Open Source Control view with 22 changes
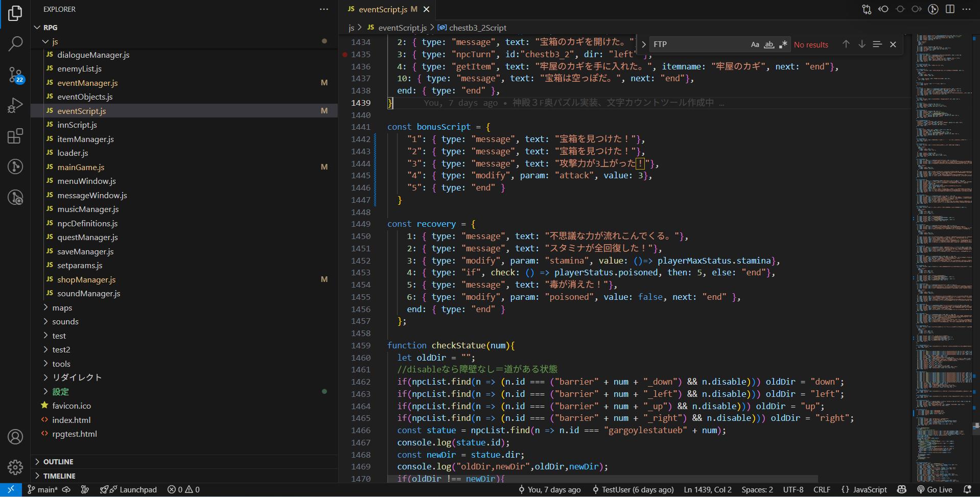 (15, 75)
